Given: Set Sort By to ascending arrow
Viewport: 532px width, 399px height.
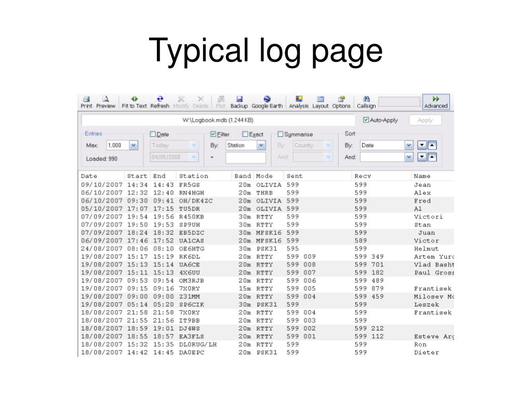Looking at the screenshot, I should tap(432, 145).
